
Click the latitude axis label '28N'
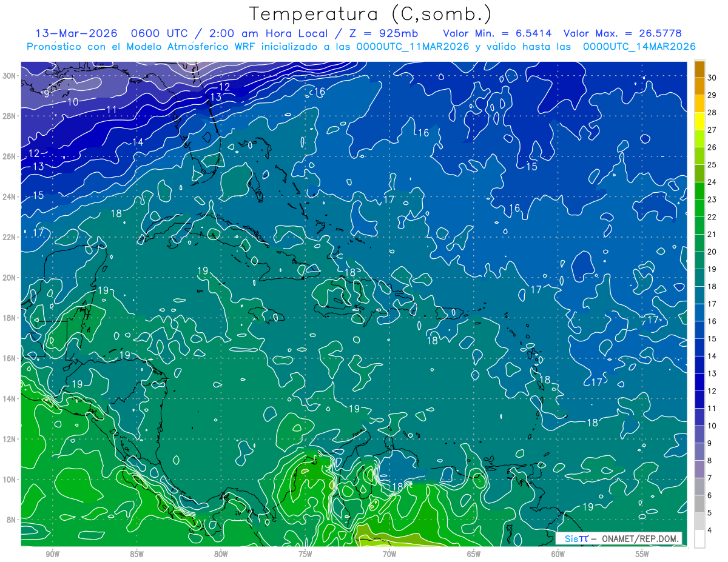tap(9, 116)
